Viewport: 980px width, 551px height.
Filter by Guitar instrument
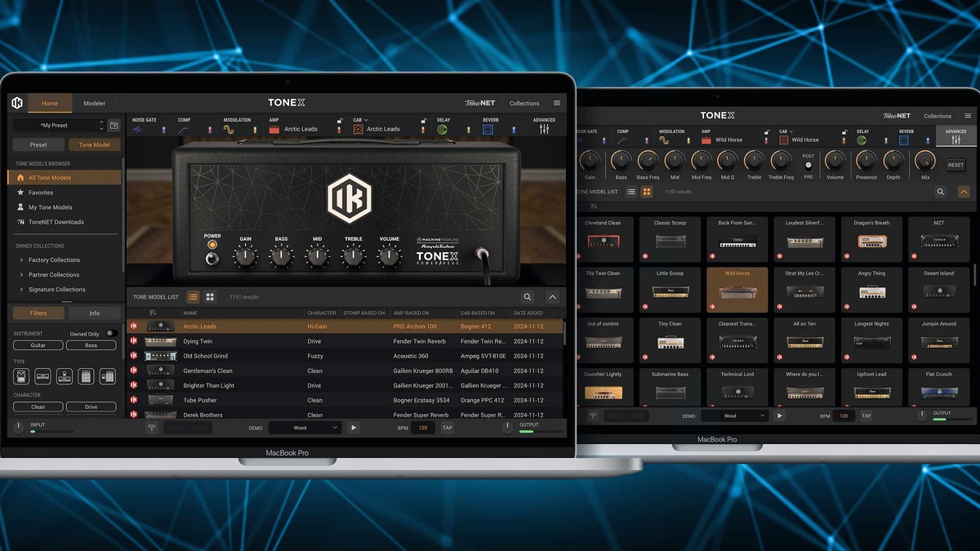click(38, 345)
